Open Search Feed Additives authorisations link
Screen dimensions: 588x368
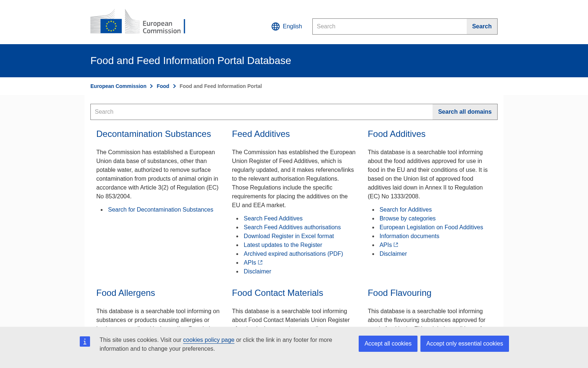(292, 227)
